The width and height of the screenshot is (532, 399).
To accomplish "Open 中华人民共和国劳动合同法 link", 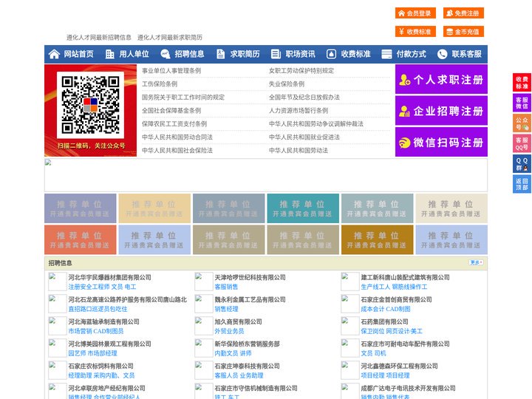I will (x=177, y=137).
